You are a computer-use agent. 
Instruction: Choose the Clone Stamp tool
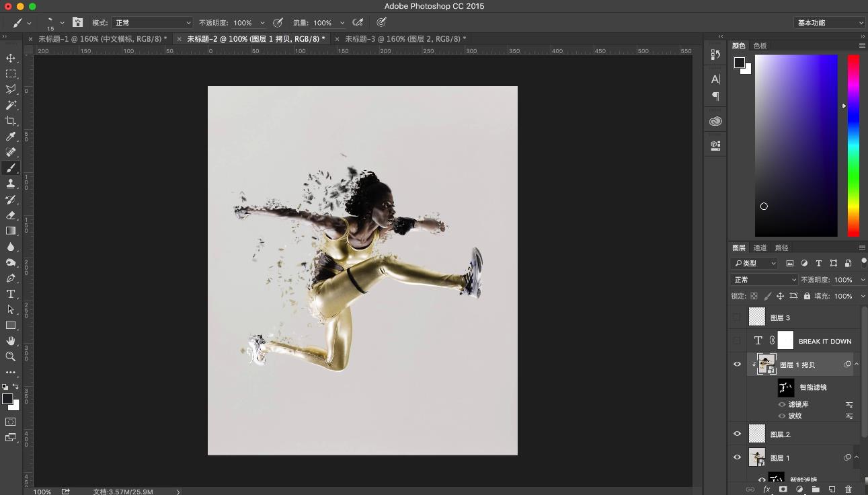coord(11,184)
